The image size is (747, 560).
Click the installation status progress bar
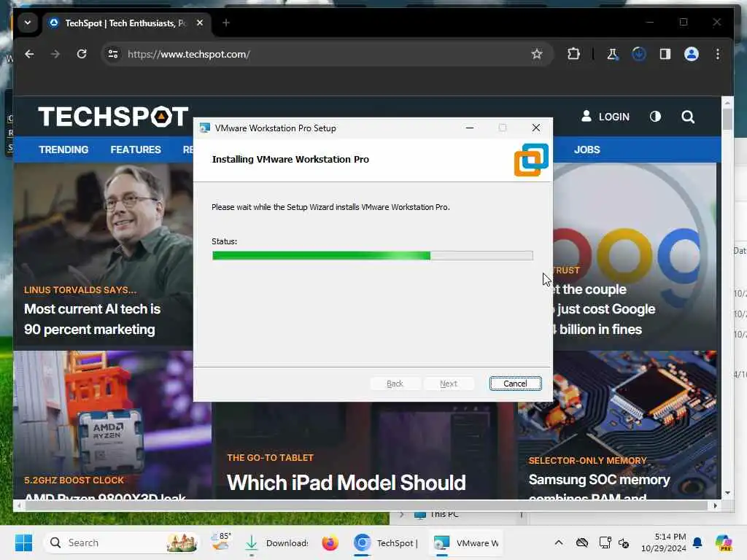tap(373, 256)
